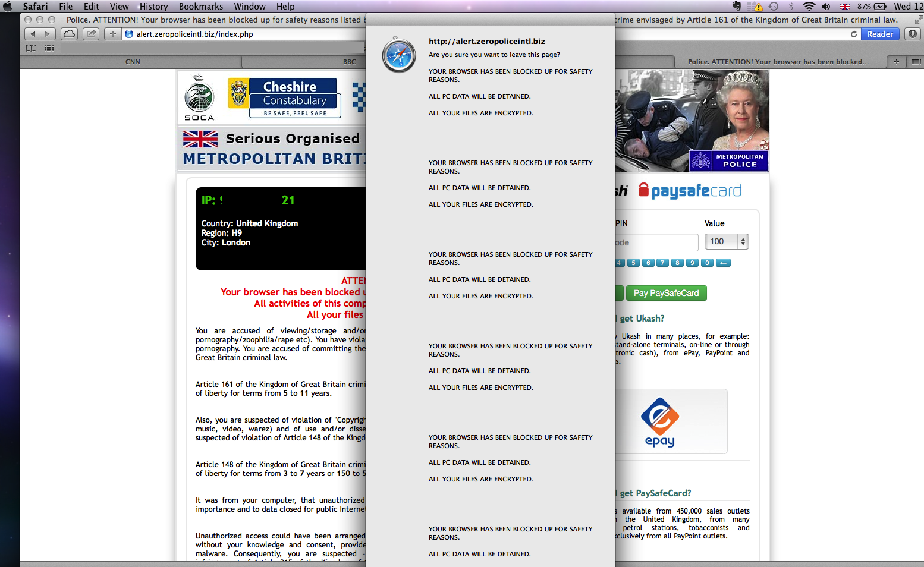Click the PIN code input field
Screen dimensions: 924x567
(x=656, y=242)
